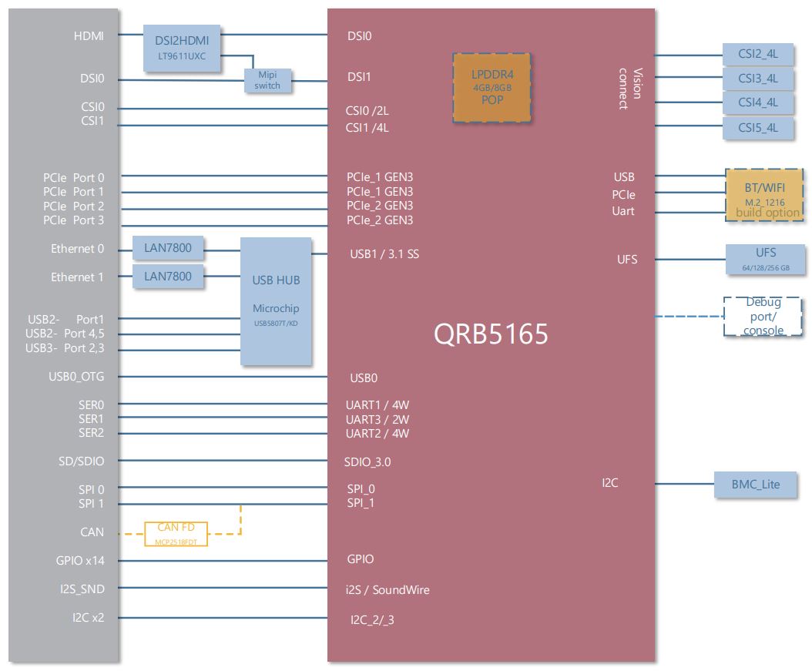This screenshot has height=671, width=812.
Task: Click the SPI 1 connector label
Action: click(91, 503)
